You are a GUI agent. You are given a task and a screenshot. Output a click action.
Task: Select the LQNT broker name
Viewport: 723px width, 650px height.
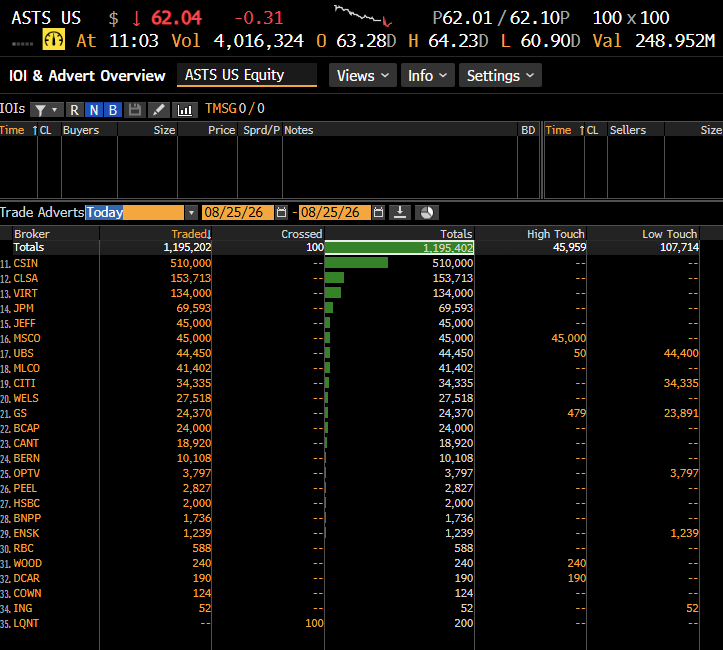pos(26,623)
